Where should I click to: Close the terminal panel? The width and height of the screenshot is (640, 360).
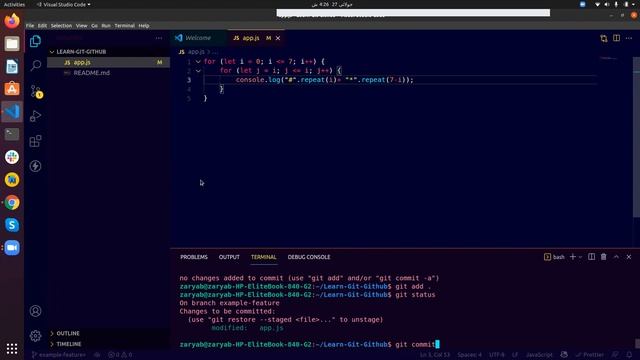pyautogui.click(x=629, y=257)
